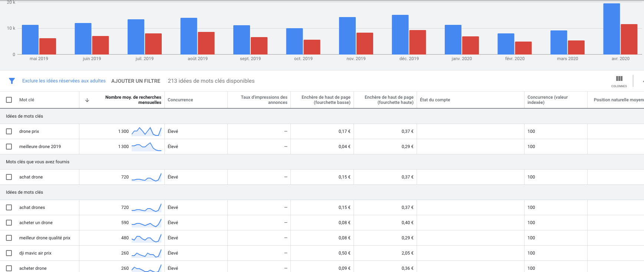Click the trend sparkline for drone prix
This screenshot has width=644, height=272.
[x=147, y=131]
